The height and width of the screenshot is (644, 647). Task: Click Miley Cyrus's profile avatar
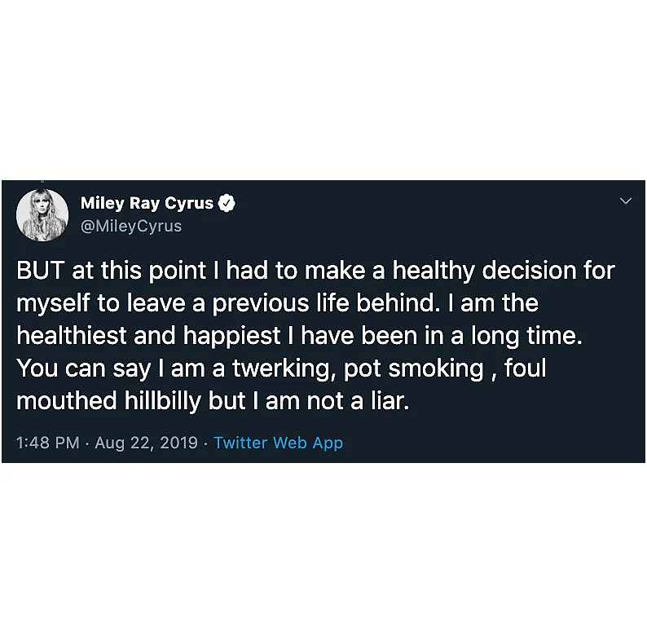pos(42,214)
